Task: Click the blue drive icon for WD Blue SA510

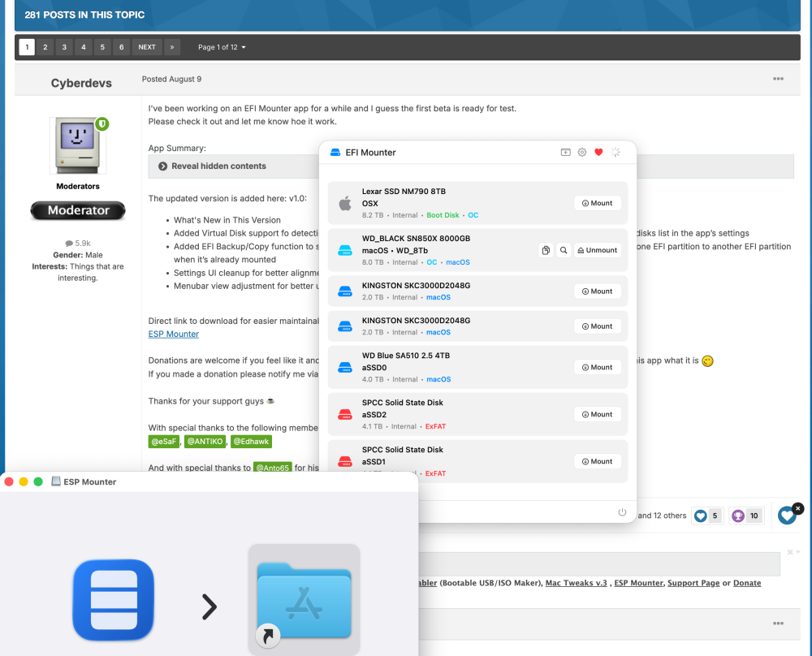Action: [345, 368]
